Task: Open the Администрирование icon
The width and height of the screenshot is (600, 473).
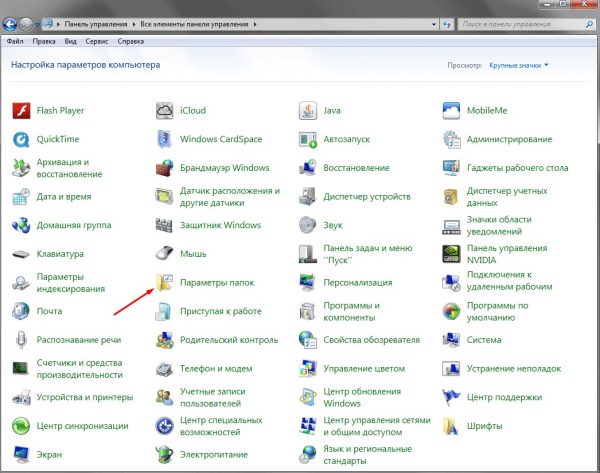Action: pyautogui.click(x=452, y=139)
